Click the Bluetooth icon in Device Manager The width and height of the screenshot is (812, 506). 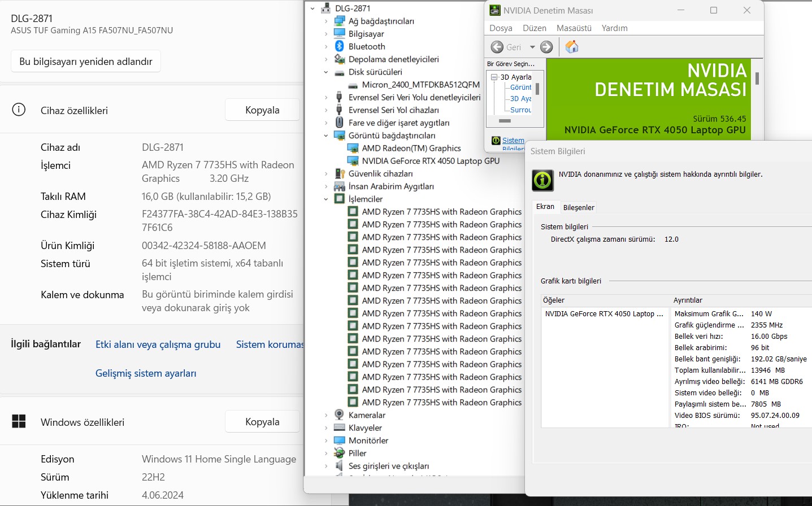point(340,46)
